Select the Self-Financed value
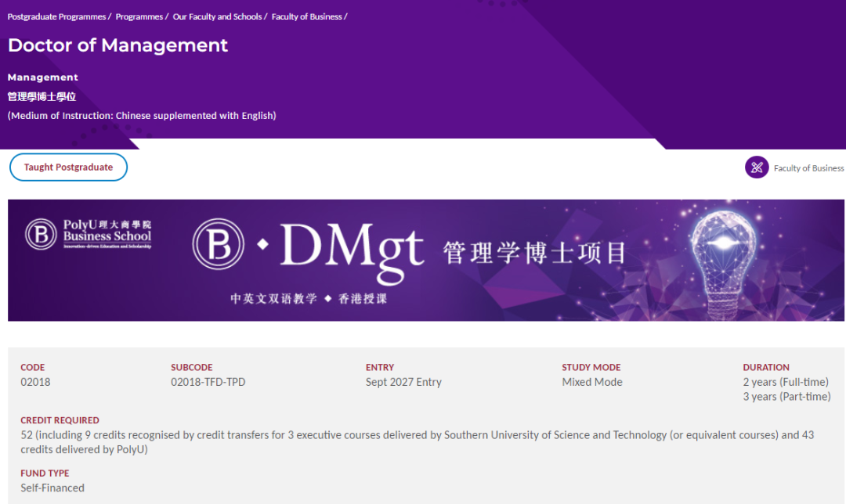The width and height of the screenshot is (846, 504). pos(52,488)
